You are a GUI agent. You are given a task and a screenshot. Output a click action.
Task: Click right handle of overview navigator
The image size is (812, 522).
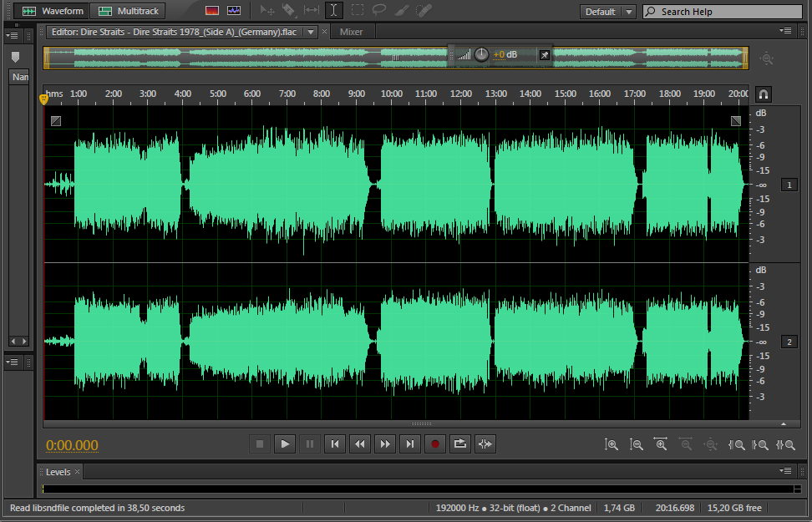click(746, 58)
